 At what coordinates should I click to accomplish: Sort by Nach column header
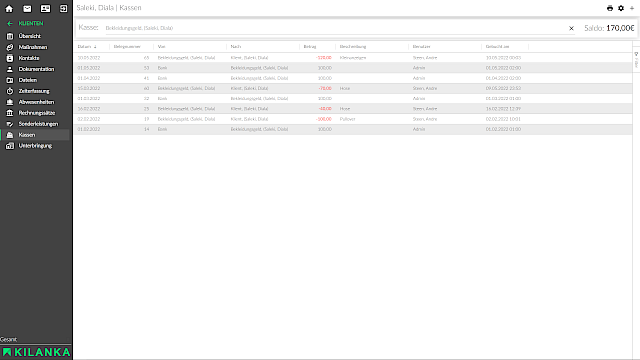236,47
